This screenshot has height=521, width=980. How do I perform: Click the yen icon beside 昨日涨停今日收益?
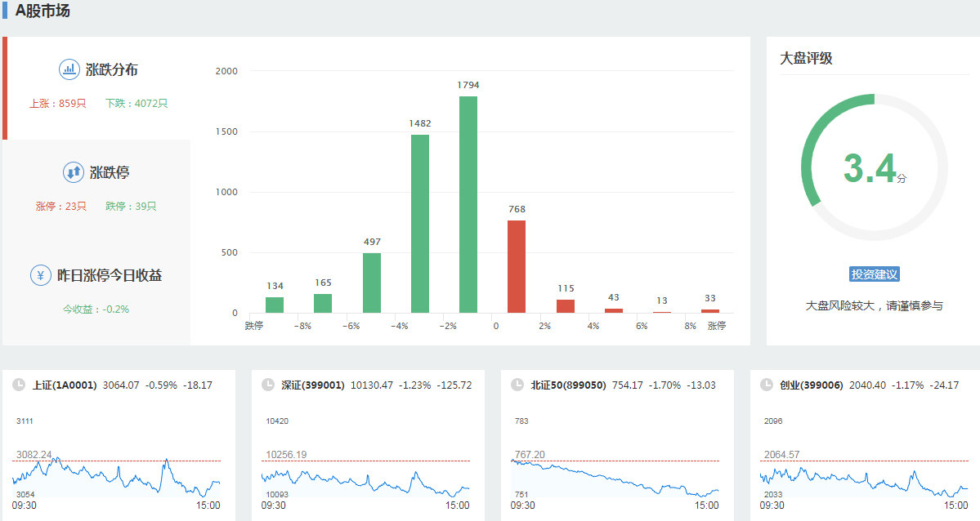[41, 275]
